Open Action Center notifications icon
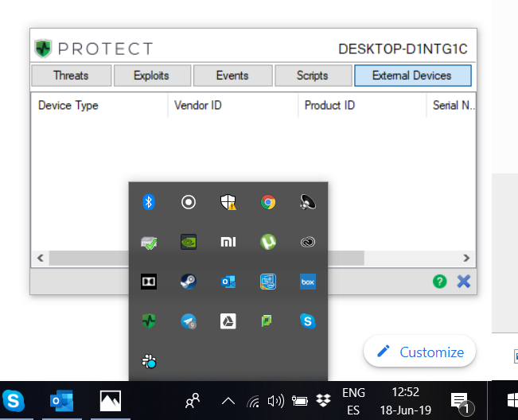Viewport: 518px width, 420px height. tap(462, 402)
